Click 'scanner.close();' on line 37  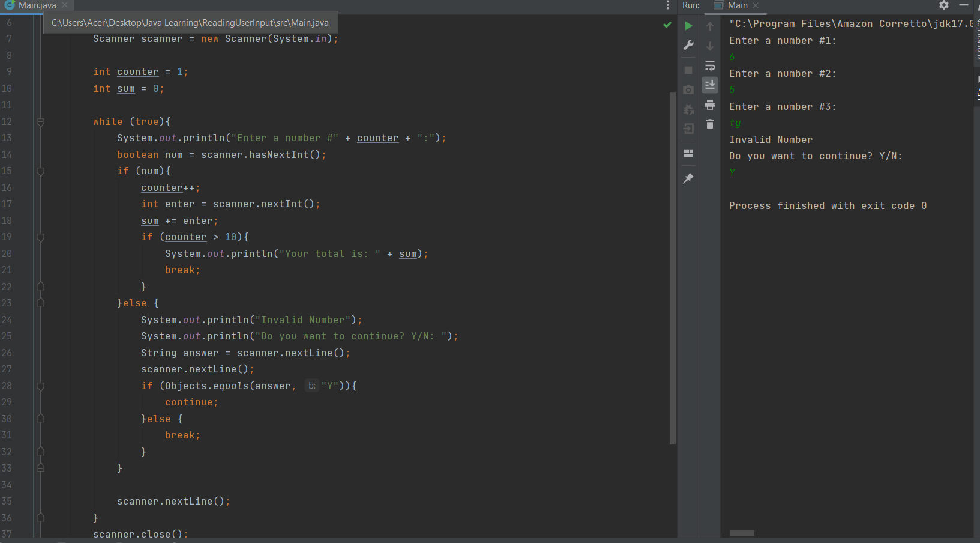[141, 534]
